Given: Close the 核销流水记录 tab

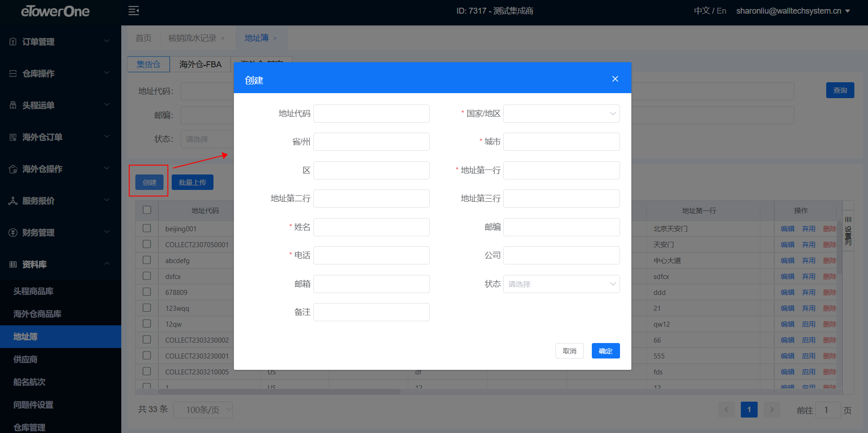Looking at the screenshot, I should pyautogui.click(x=223, y=39).
